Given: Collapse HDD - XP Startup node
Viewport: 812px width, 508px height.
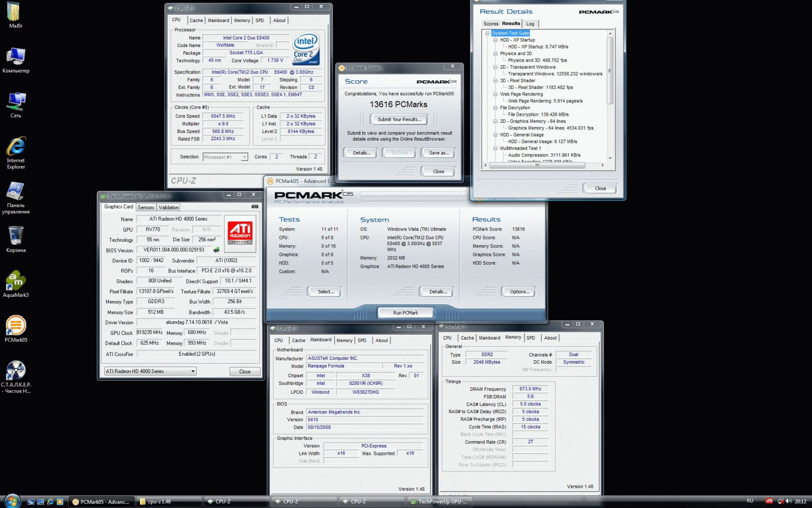Looking at the screenshot, I should (495, 40).
